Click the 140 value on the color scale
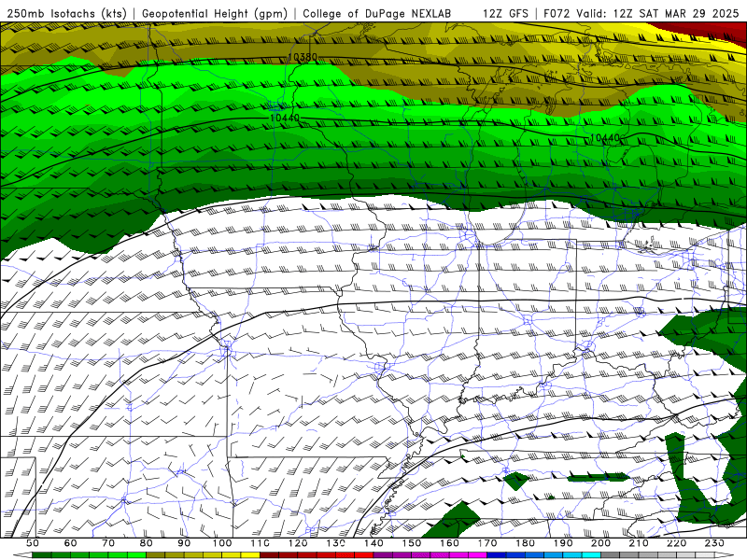This screenshot has width=747, height=560. point(373,543)
